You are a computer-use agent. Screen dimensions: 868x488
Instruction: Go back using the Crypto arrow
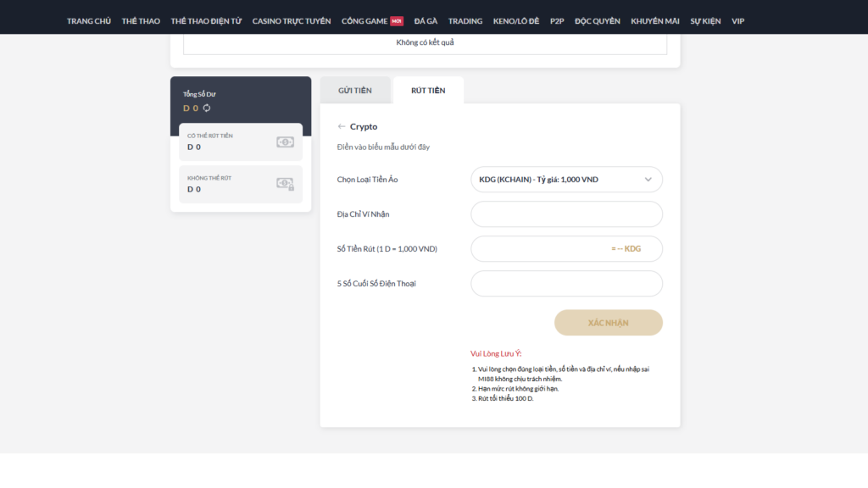click(341, 127)
